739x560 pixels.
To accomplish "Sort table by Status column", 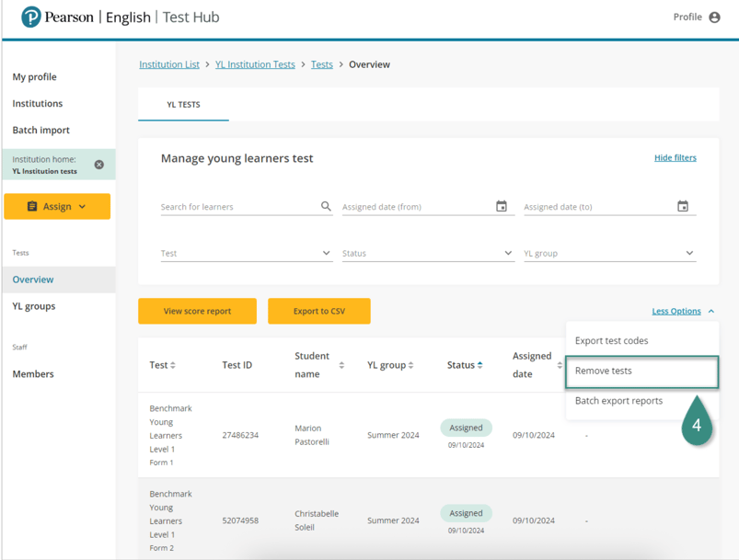I will click(x=479, y=365).
